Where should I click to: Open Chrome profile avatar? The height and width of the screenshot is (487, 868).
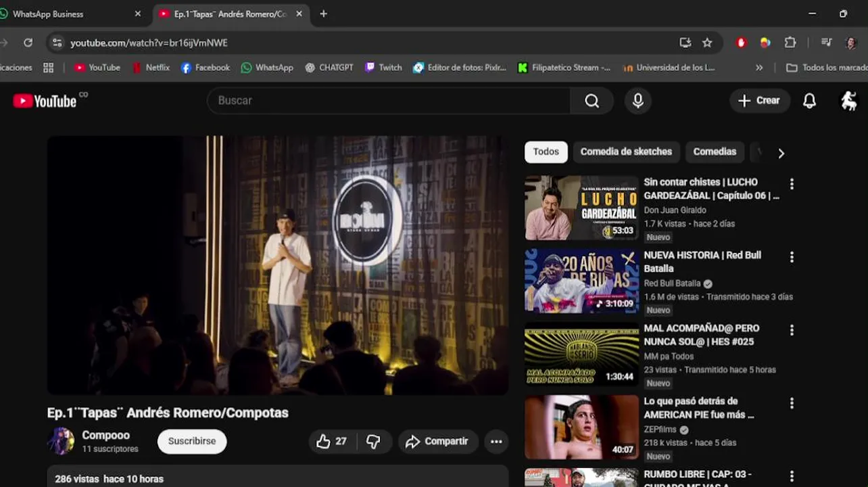coord(851,43)
